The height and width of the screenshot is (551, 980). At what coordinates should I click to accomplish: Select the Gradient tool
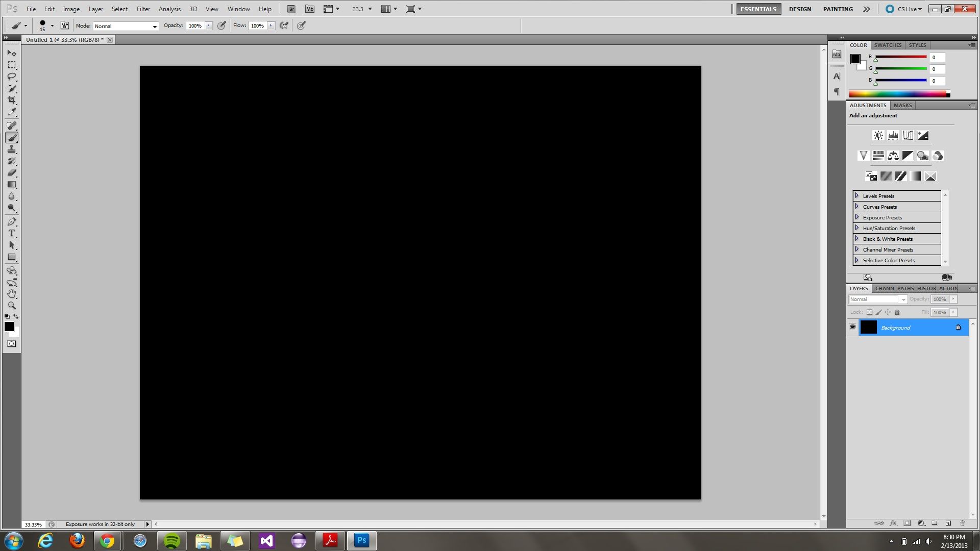pos(12,184)
